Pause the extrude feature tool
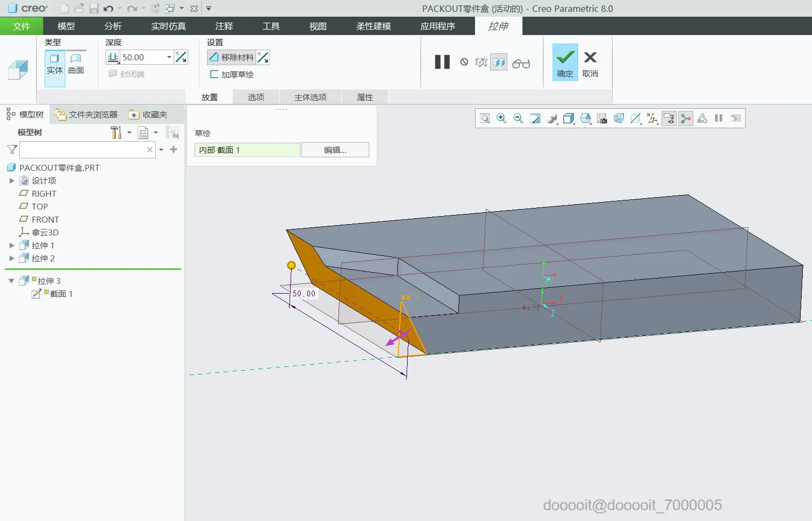The width and height of the screenshot is (812, 521). point(442,62)
